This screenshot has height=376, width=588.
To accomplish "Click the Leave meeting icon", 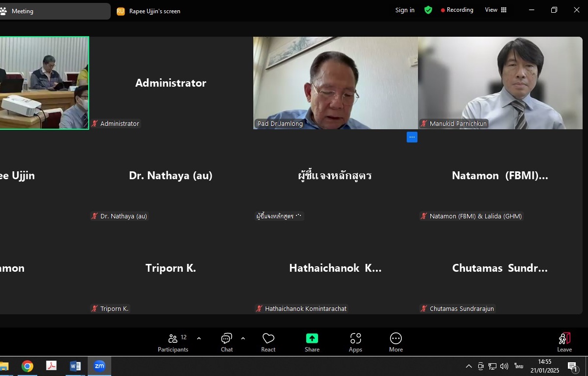I will click(x=564, y=342).
